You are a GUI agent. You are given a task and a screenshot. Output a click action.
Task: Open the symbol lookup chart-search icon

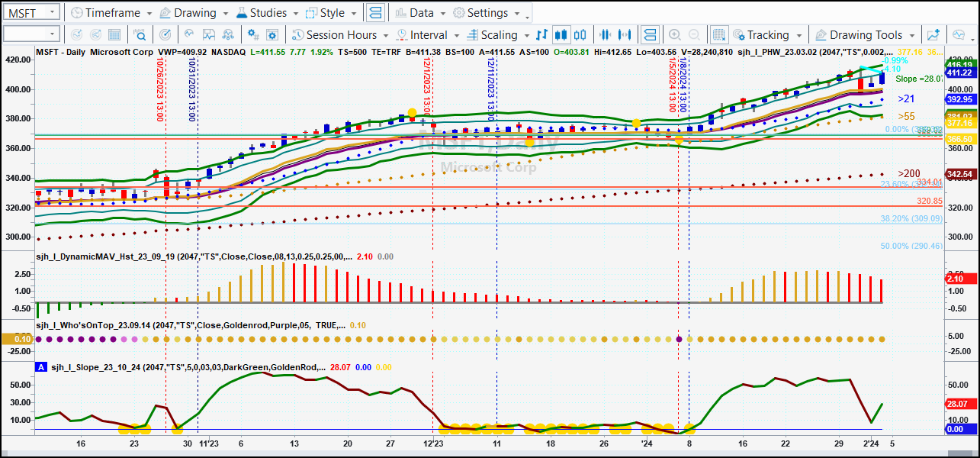(x=140, y=35)
